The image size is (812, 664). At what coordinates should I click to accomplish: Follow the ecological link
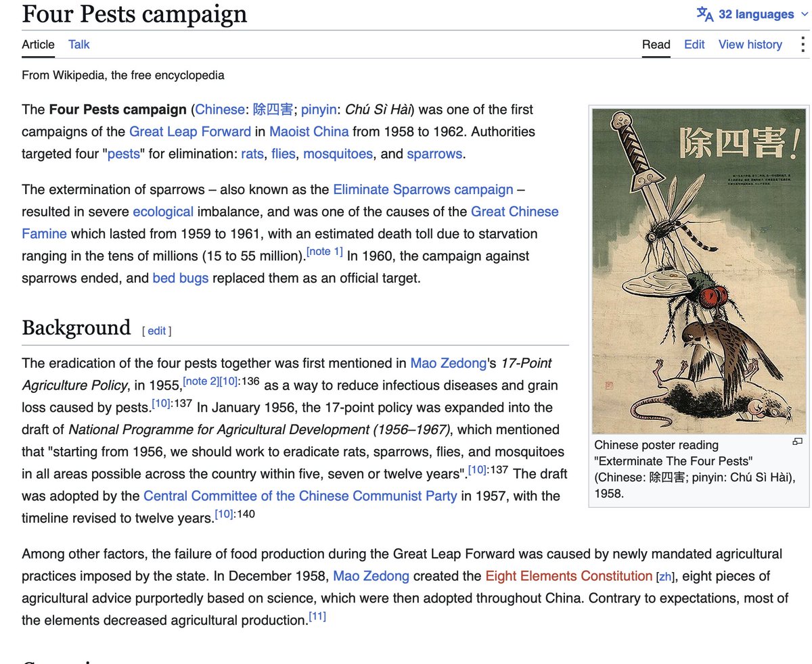[x=163, y=212]
